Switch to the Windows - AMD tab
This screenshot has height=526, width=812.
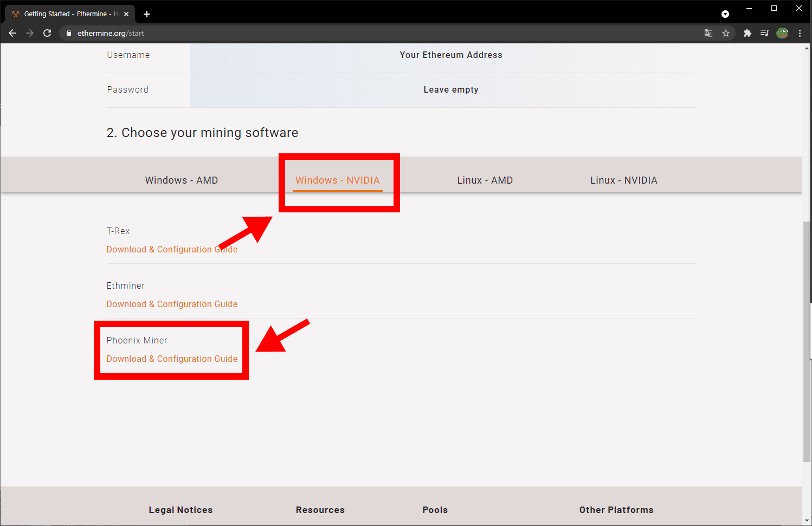[182, 180]
